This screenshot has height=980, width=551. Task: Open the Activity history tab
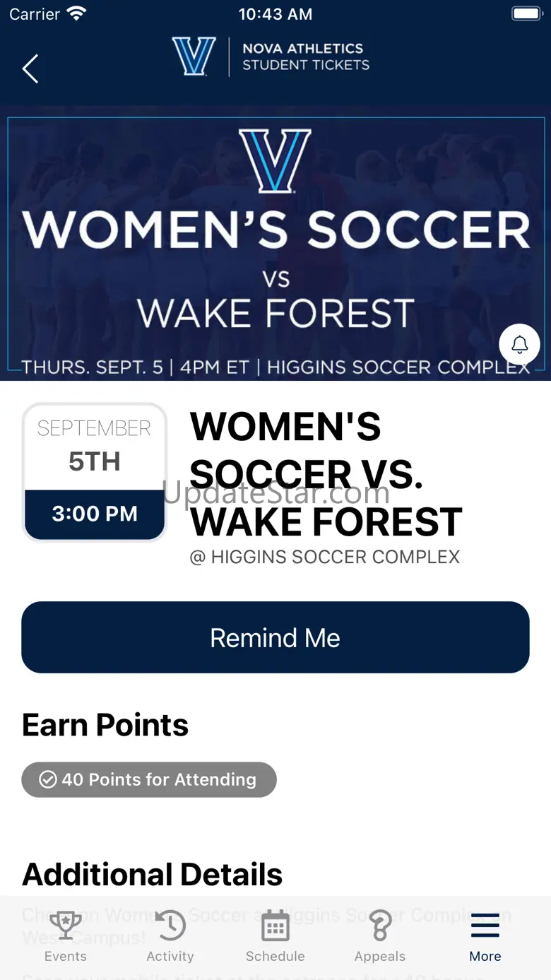(x=170, y=936)
